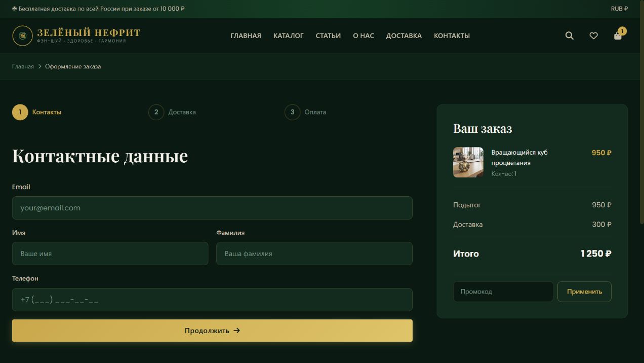Click the Зелёный Нефрит brand name

click(89, 33)
